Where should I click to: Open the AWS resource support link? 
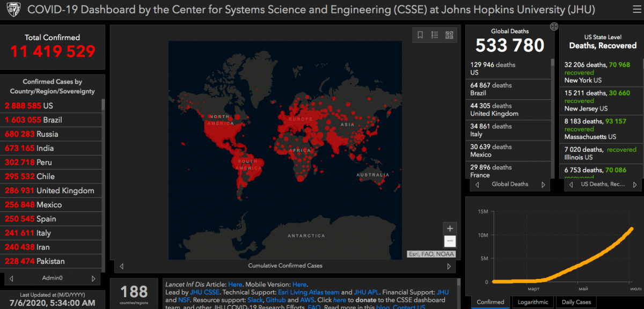tap(307, 300)
